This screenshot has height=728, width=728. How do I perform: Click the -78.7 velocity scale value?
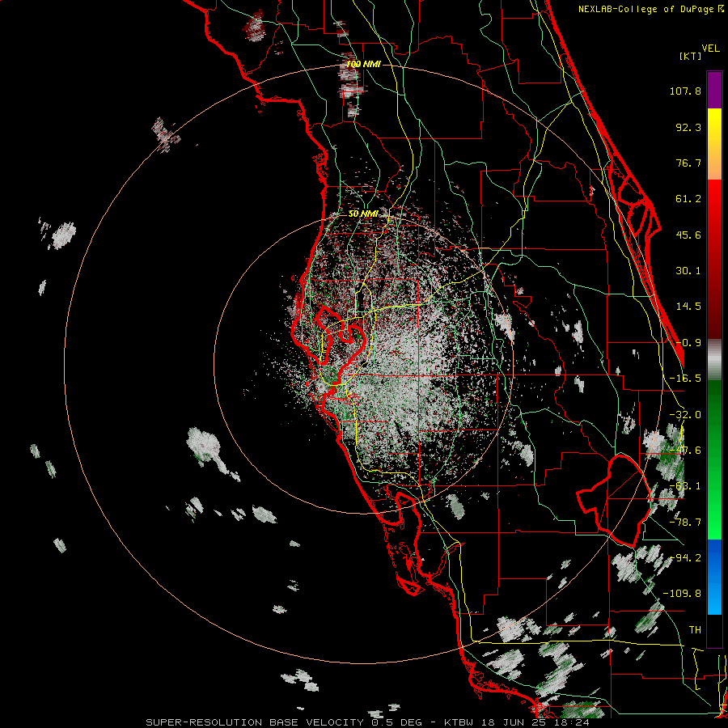click(685, 523)
